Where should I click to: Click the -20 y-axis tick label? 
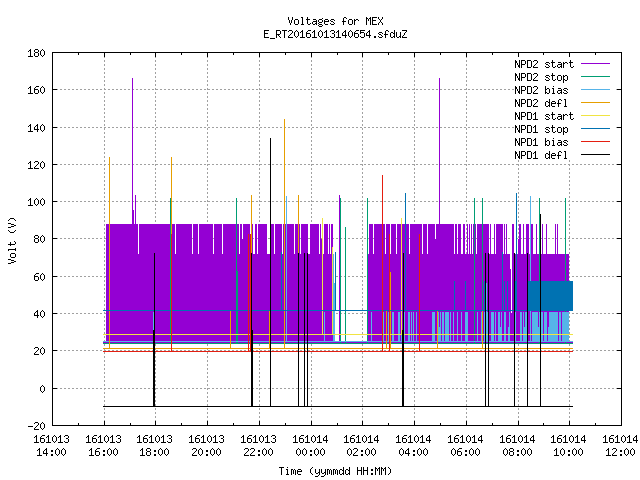coord(36,426)
